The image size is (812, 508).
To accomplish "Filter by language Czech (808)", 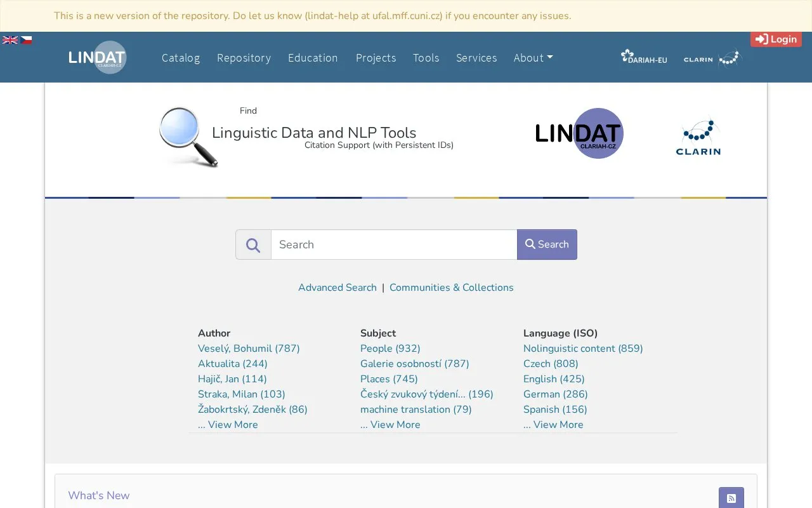I will 551,364.
